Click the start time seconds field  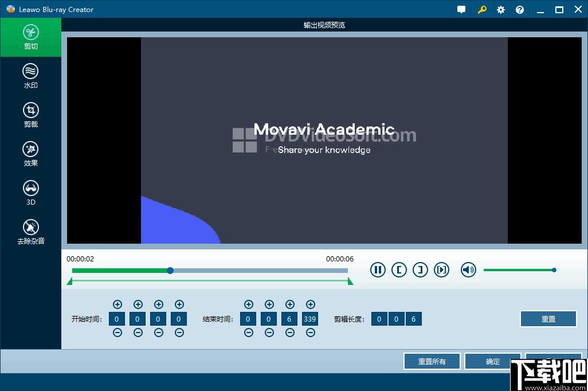[158, 319]
